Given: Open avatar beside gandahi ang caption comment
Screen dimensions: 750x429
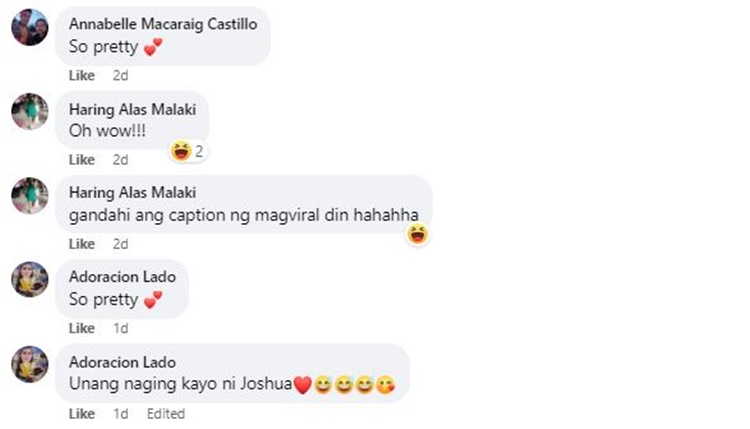Looking at the screenshot, I should [30, 196].
